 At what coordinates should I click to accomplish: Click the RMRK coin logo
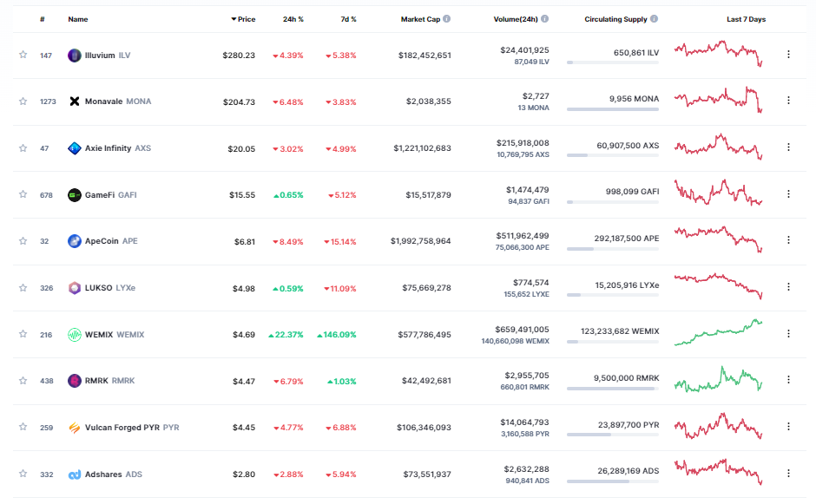pyautogui.click(x=75, y=381)
